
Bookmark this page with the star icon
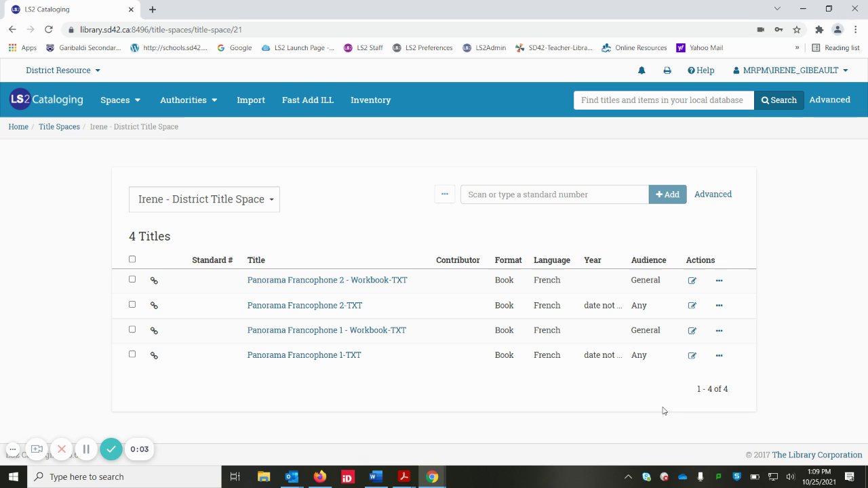(797, 30)
